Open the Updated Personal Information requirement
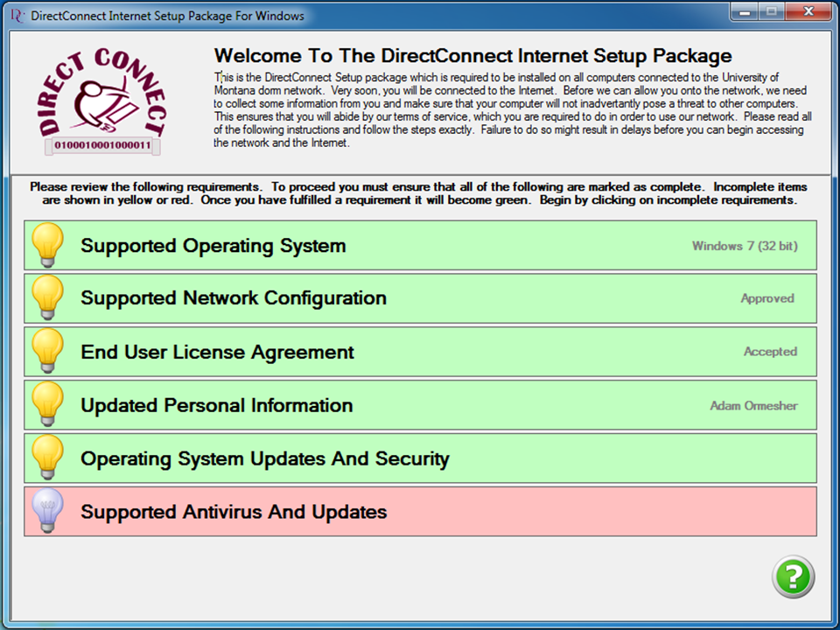 (420, 405)
